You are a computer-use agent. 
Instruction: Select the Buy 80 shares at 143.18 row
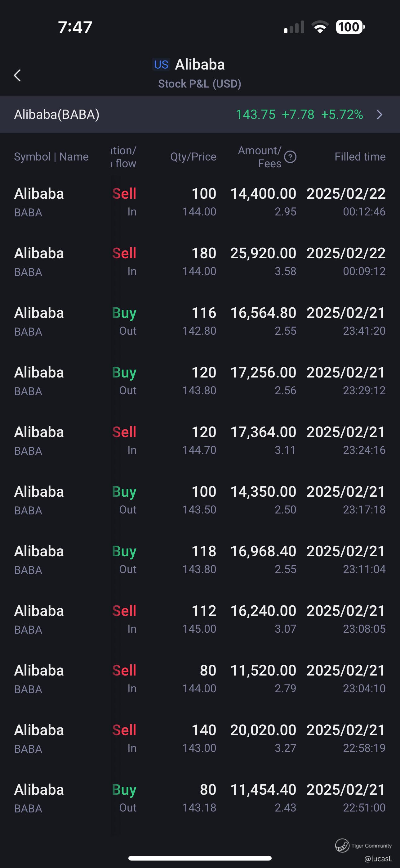tap(200, 798)
